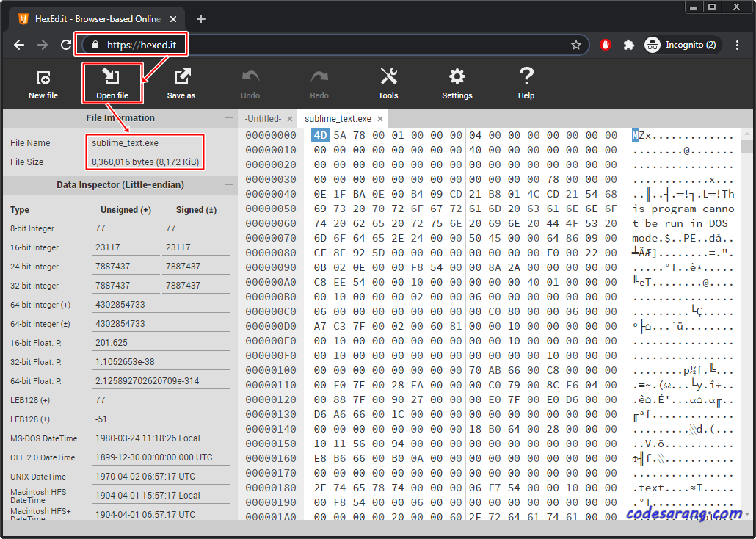Open the Tools menu icon
This screenshot has height=539, width=756.
[388, 84]
